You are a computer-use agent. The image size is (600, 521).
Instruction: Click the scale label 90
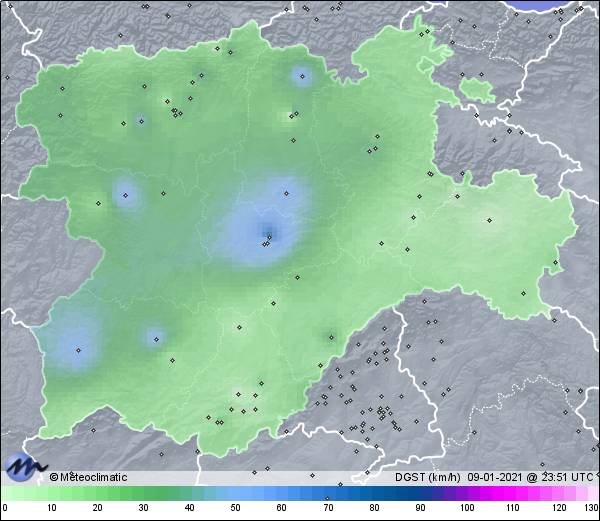[421, 508]
